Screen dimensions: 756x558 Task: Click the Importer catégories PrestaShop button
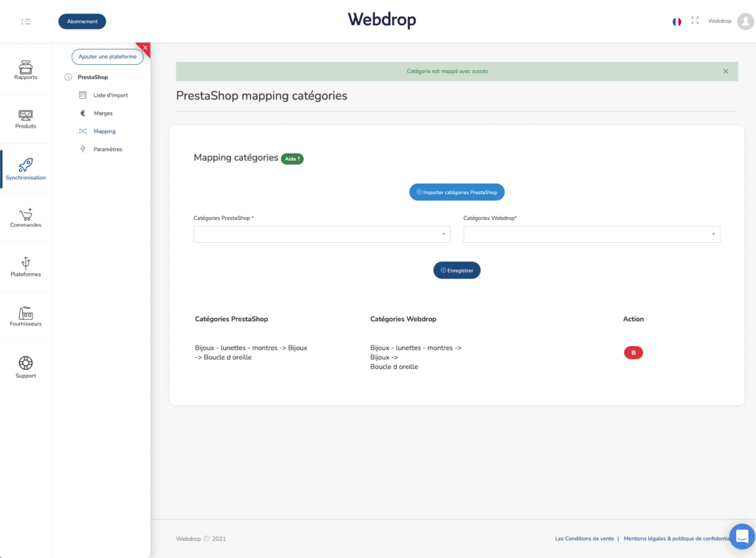click(x=456, y=192)
